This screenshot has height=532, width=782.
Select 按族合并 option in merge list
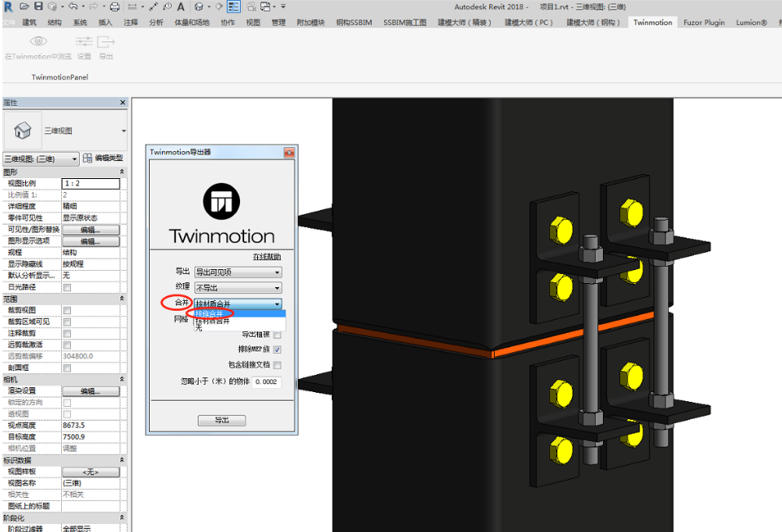pos(240,314)
